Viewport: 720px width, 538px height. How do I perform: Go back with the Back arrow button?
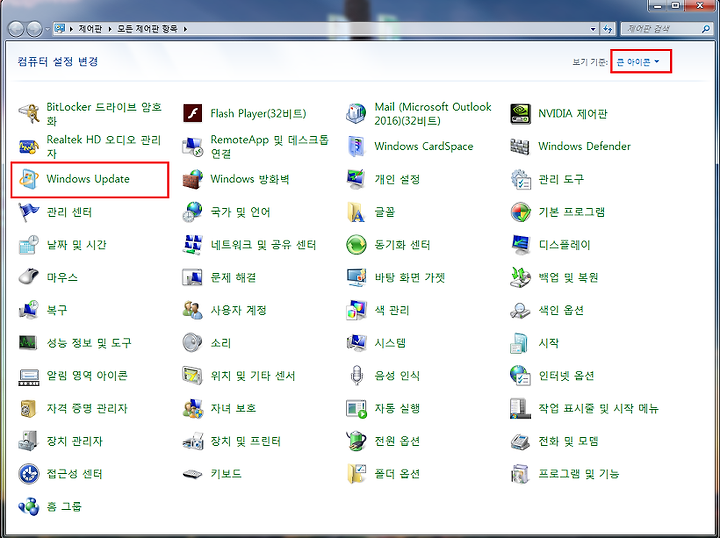(x=16, y=29)
